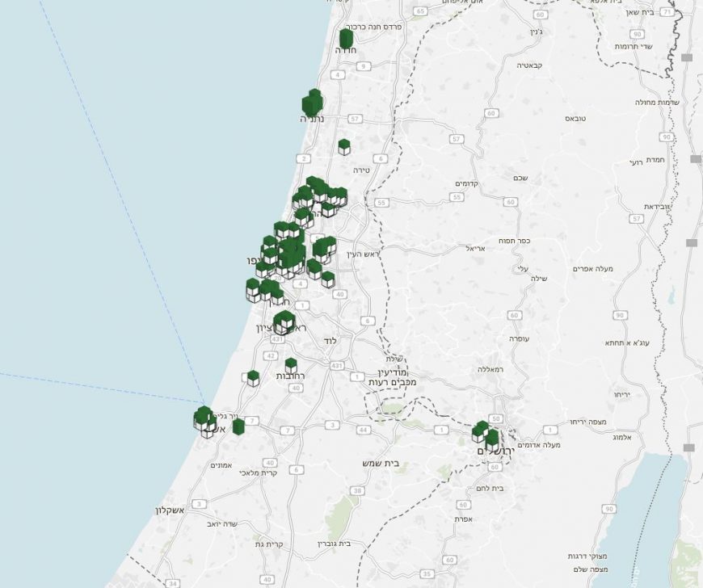This screenshot has width=703, height=588.
Task: Click the marker cluster near Hadera (חדרה)
Action: 348,39
